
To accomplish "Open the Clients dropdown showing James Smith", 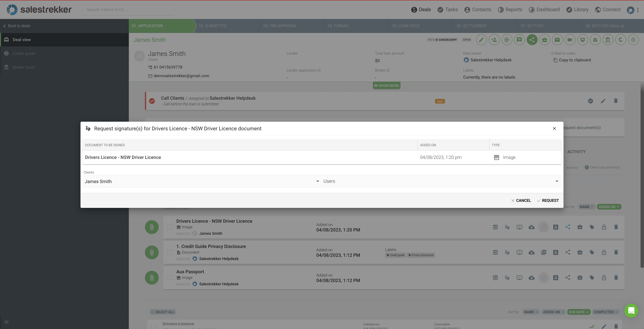I will pyautogui.click(x=202, y=181).
